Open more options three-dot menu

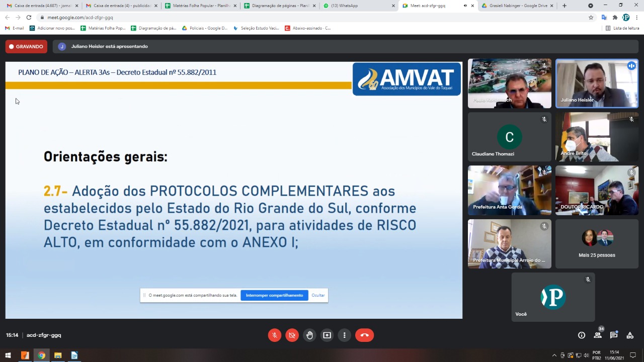coord(345,335)
